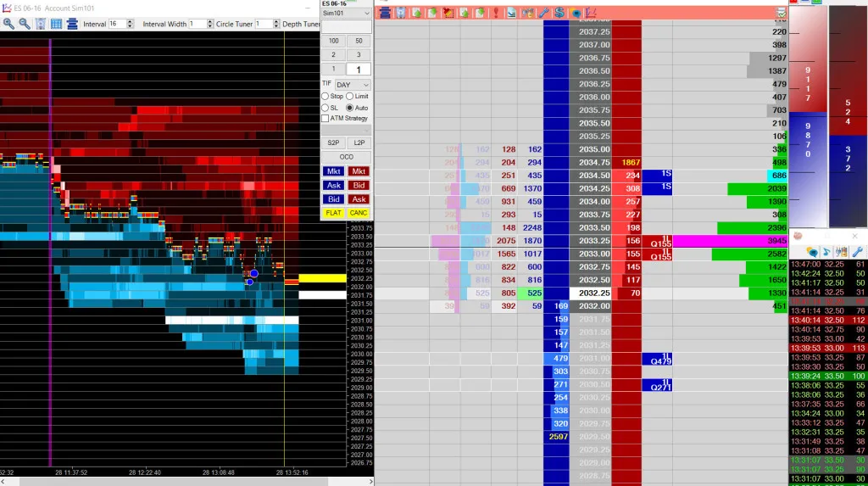Open the Sim101 account dropdown

pyautogui.click(x=346, y=14)
